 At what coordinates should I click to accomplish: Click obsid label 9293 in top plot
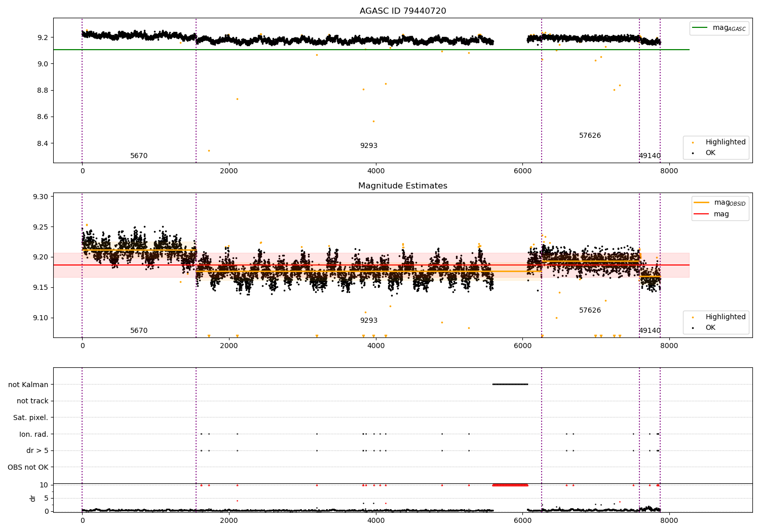369,146
